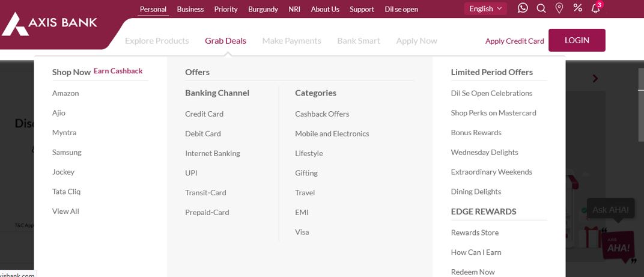Viewport: 644px width, 277px height.
Task: Expand the Make Payments menu
Action: click(x=291, y=41)
